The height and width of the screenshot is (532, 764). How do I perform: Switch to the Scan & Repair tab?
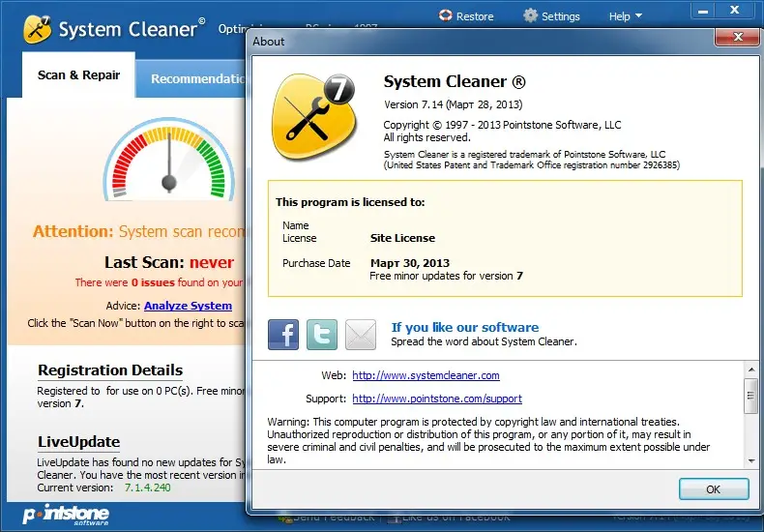[78, 75]
